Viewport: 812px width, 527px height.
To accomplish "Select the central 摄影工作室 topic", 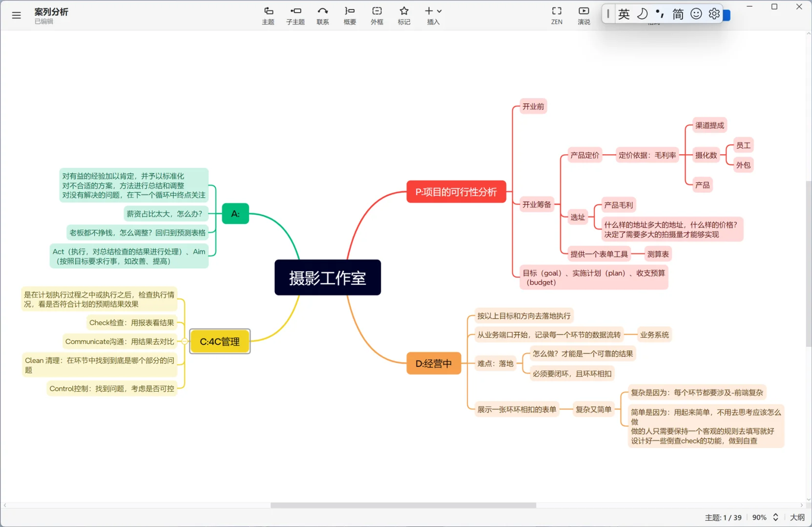I will (x=328, y=278).
